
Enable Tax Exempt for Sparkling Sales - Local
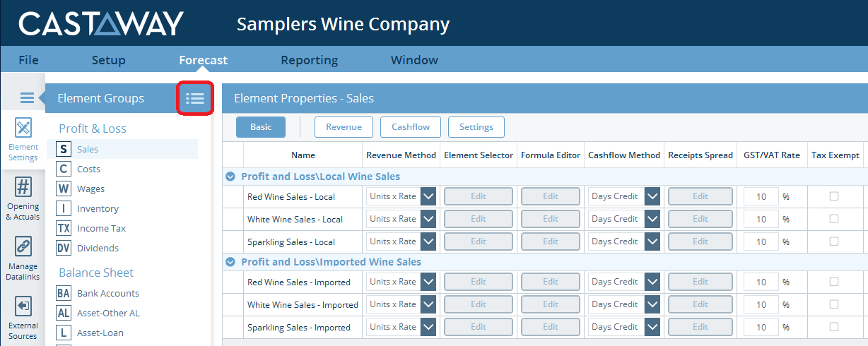(x=834, y=241)
